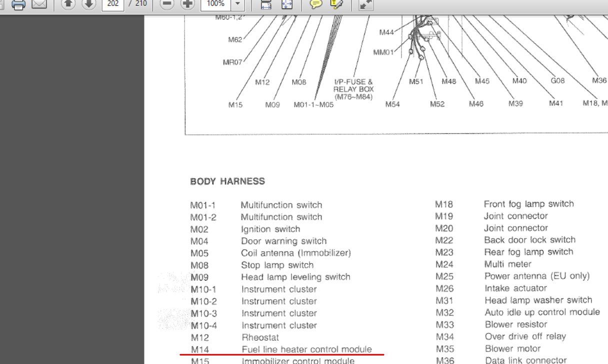Screen dimensions: 608x364
Task: Click the Head lamp washer switch entry
Action: (x=538, y=300)
